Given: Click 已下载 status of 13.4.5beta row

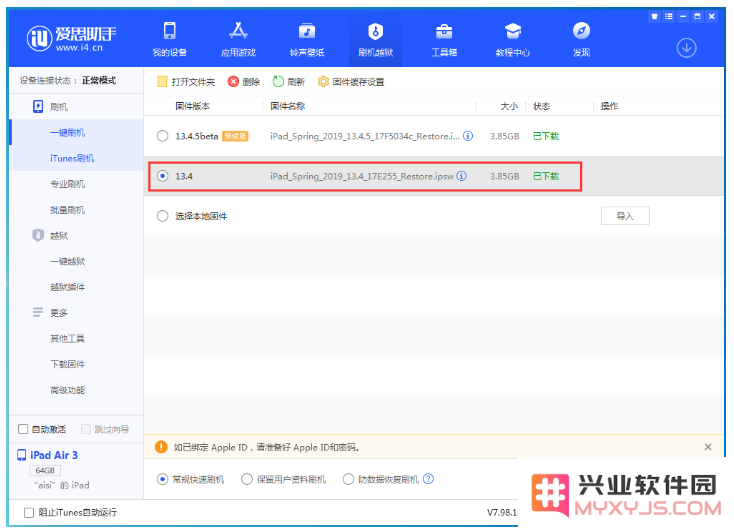Looking at the screenshot, I should coord(546,136).
